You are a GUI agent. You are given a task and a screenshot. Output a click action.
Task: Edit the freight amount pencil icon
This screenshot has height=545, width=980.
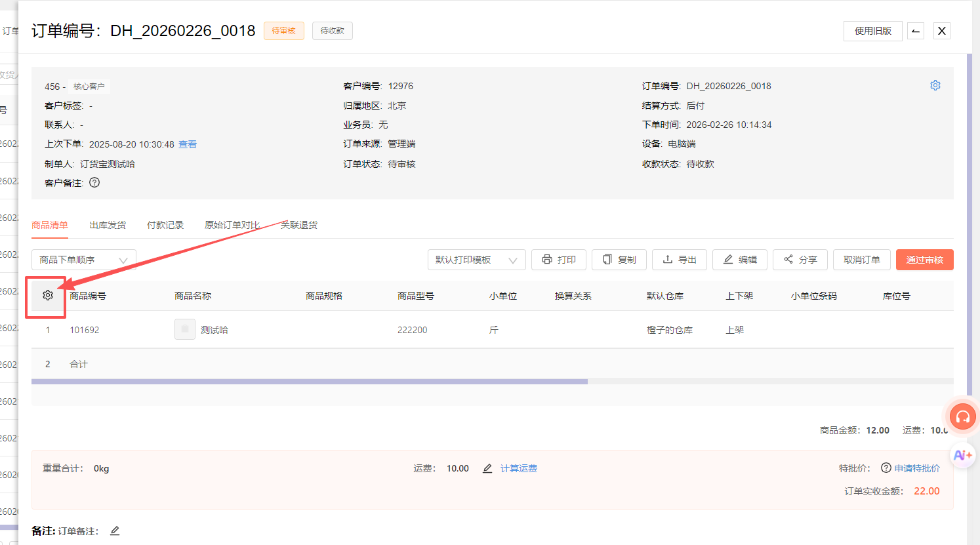point(487,468)
